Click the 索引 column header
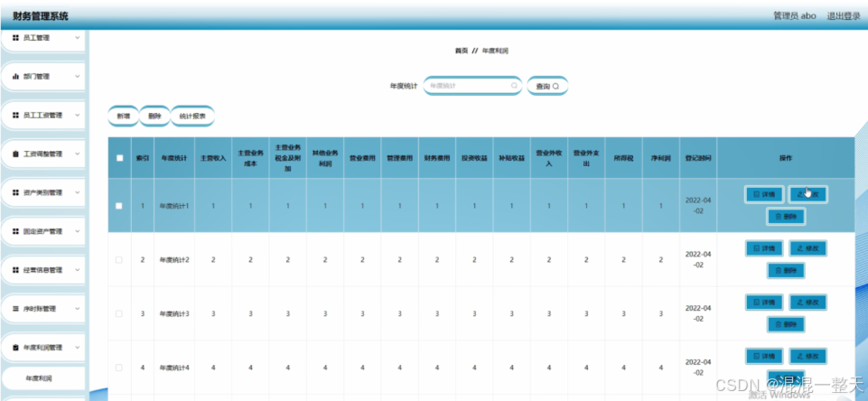 tap(143, 158)
